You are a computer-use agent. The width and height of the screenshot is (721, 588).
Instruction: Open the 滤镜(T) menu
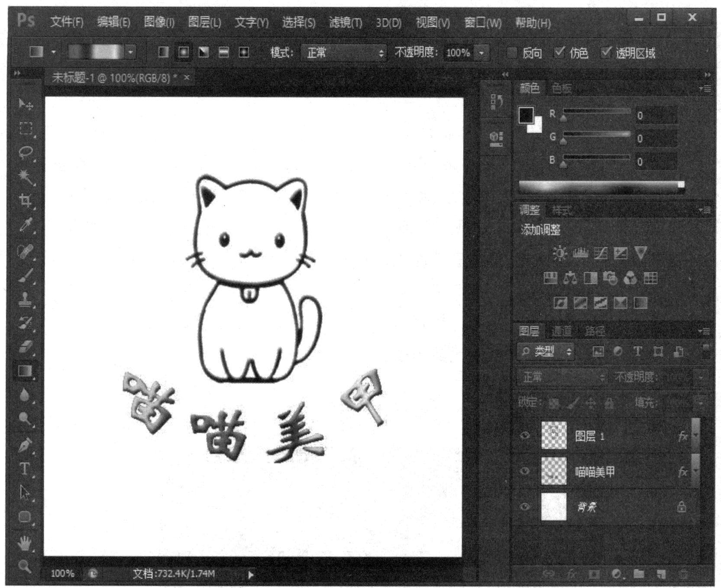pos(345,22)
